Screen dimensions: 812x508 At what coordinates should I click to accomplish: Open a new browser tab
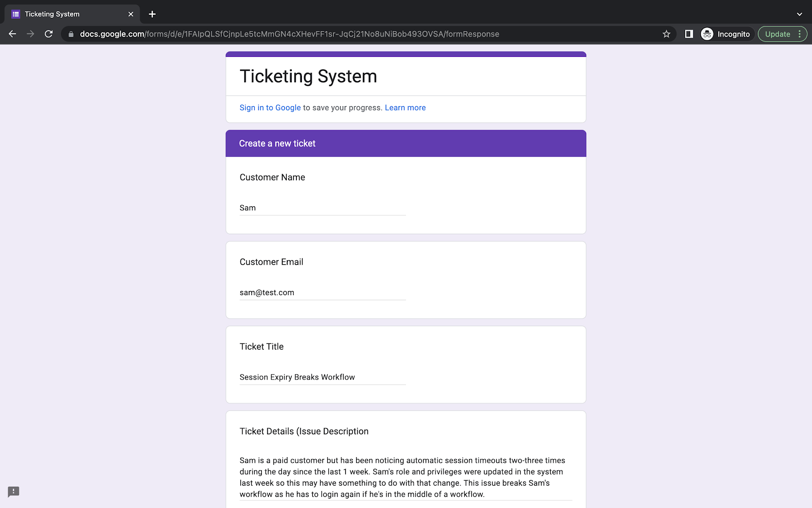pyautogui.click(x=152, y=14)
